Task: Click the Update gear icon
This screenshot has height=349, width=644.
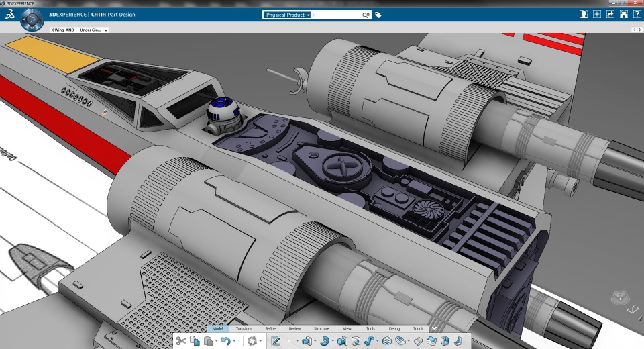Action: [x=252, y=341]
